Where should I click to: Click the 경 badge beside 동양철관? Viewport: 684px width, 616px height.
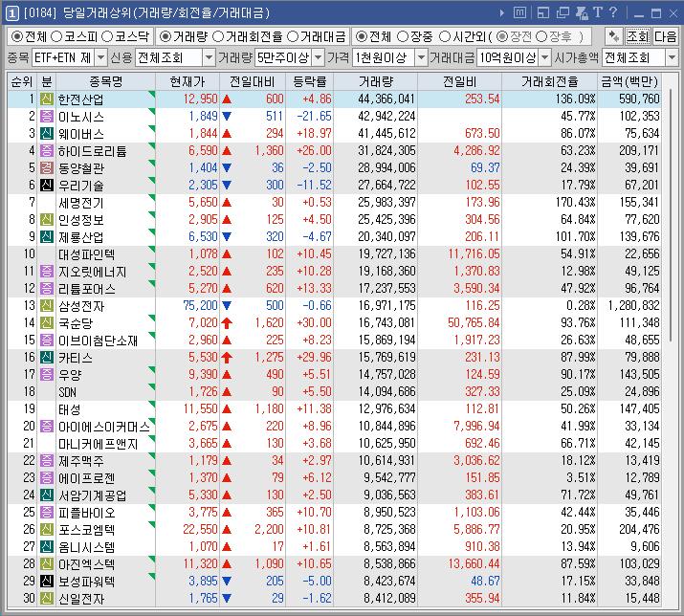tap(47, 168)
